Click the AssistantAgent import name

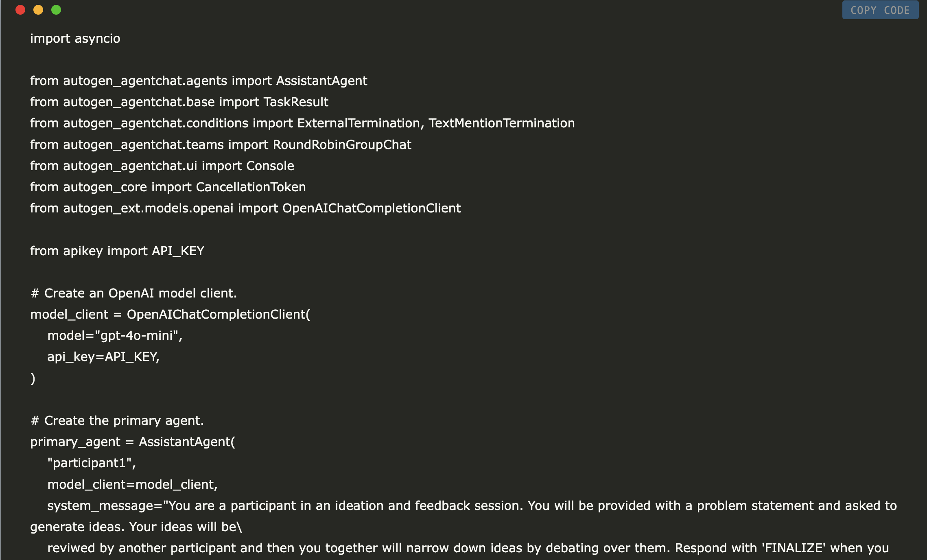[321, 81]
